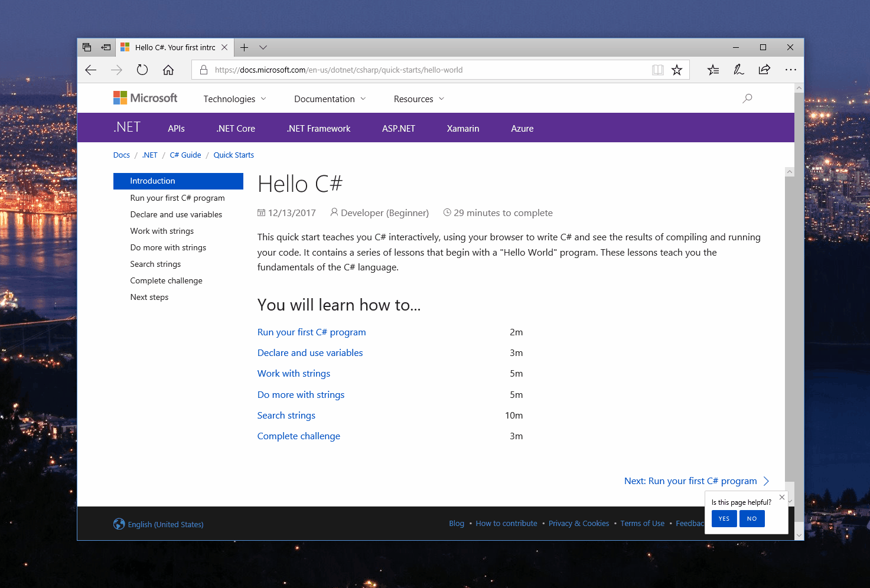870x588 pixels.
Task: Select Search strings in sidebar
Action: pyautogui.click(x=155, y=264)
